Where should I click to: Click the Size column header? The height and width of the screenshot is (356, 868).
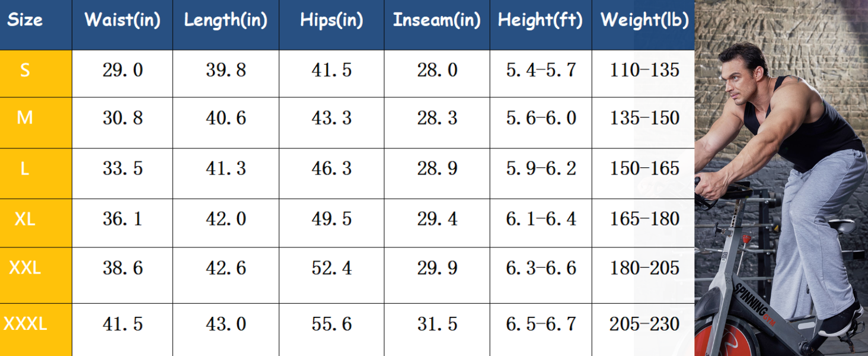[x=25, y=20]
